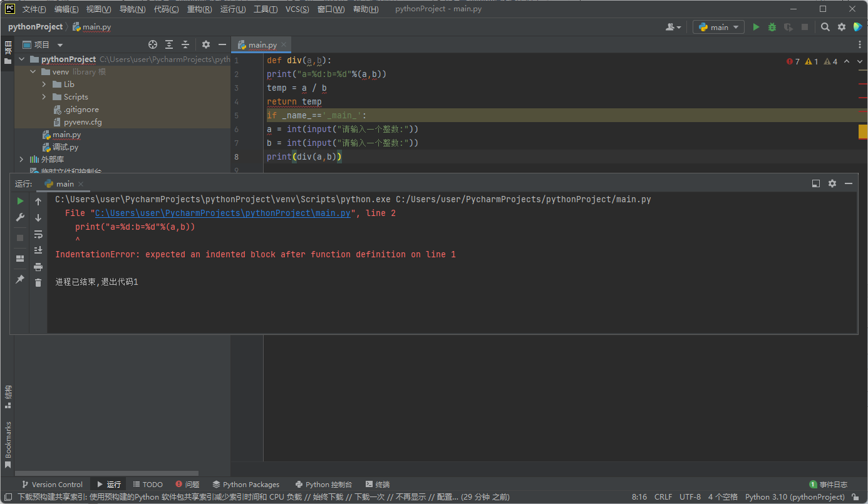Open the 重构(R) menu
The width and height of the screenshot is (868, 504).
tap(199, 9)
